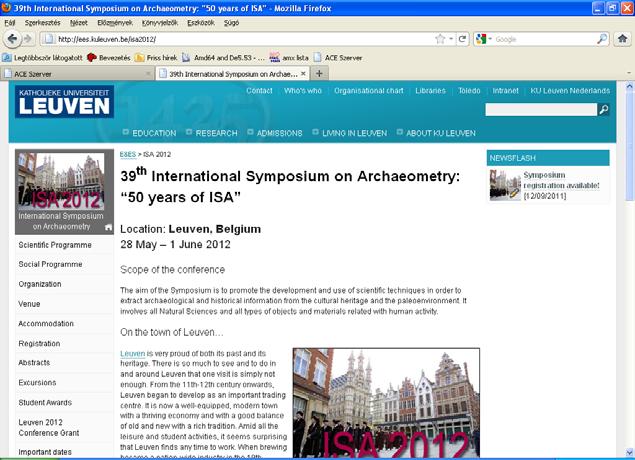Open the Könyvjelzők menu
This screenshot has height=460, width=635.
coord(160,23)
